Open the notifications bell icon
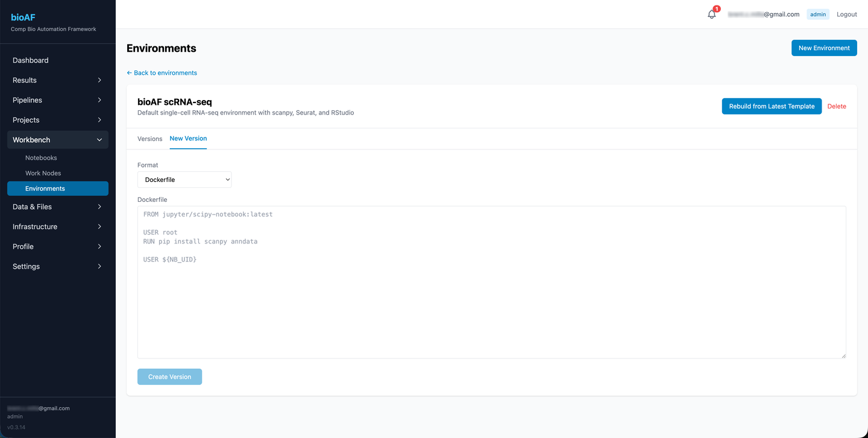Viewport: 868px width, 438px height. tap(712, 14)
